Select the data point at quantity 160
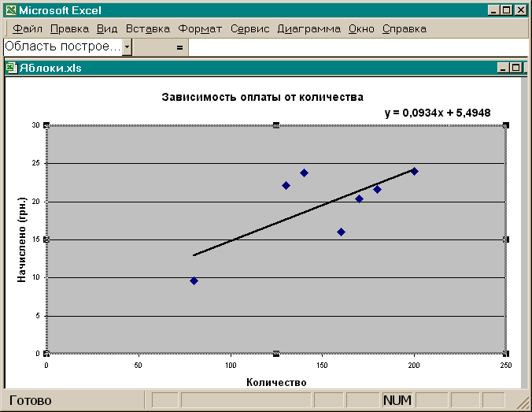This screenshot has height=412, width=532. pyautogui.click(x=341, y=232)
